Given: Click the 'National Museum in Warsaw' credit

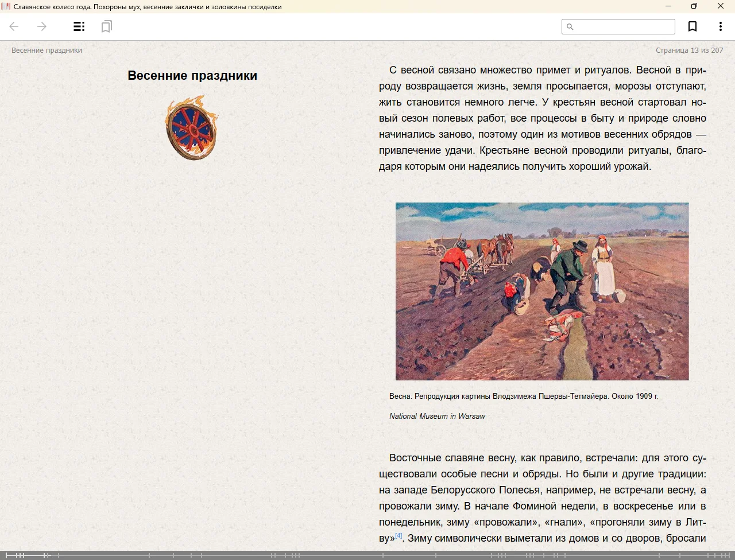Looking at the screenshot, I should (437, 417).
